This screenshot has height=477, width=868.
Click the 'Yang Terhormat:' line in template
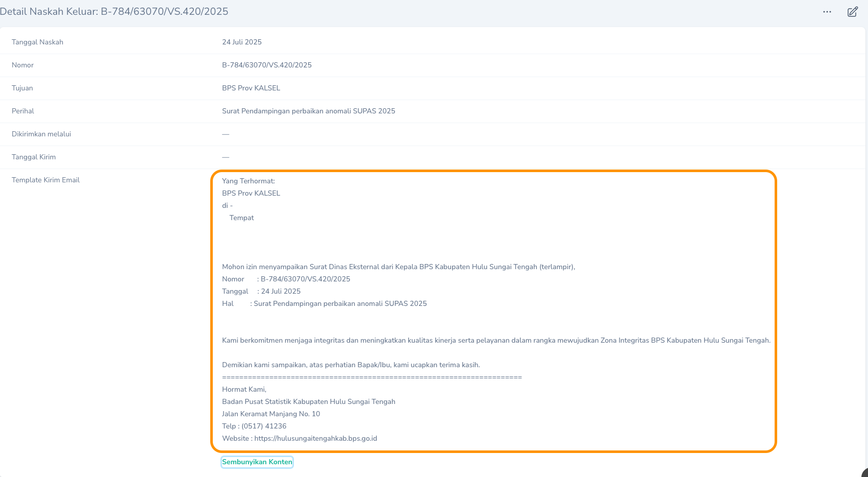(249, 181)
